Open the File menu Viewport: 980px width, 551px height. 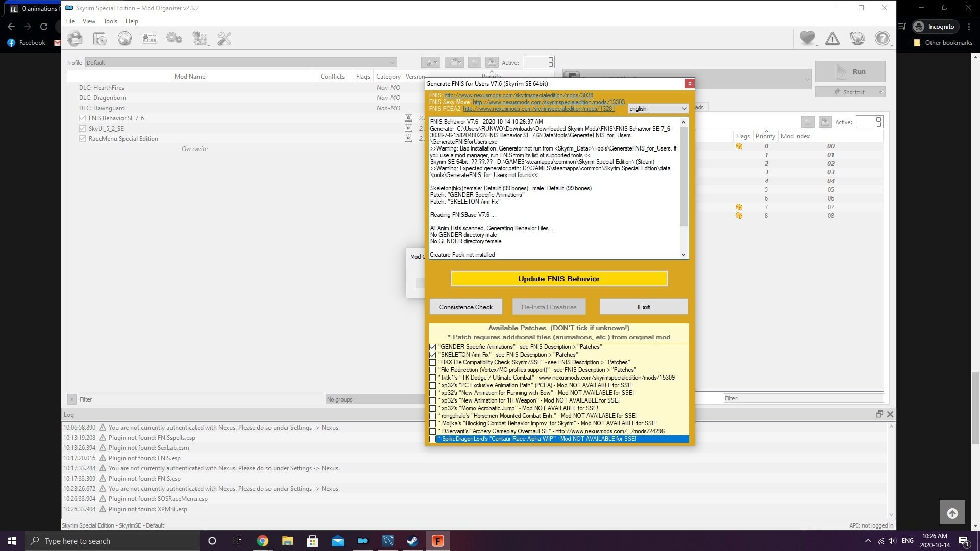70,21
